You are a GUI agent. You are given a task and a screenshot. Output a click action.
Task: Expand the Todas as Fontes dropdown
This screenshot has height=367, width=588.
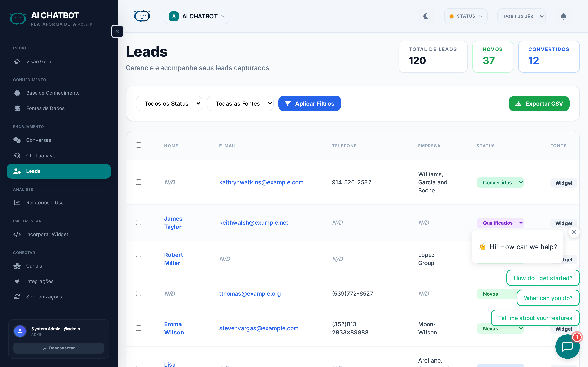click(240, 103)
